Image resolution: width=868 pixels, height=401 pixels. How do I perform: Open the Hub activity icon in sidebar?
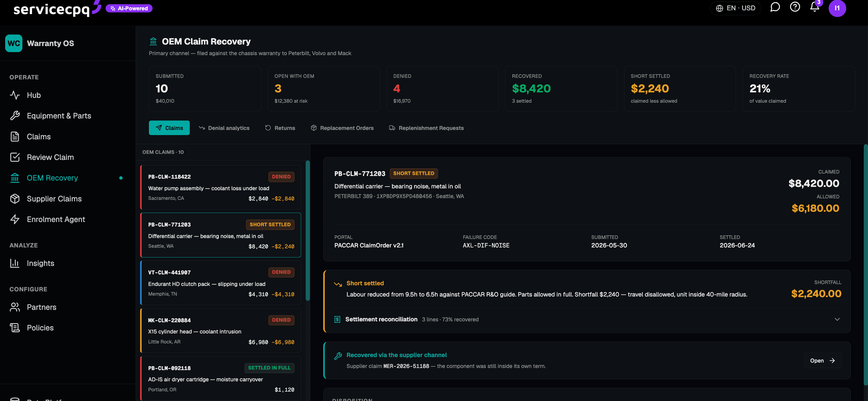coord(15,95)
